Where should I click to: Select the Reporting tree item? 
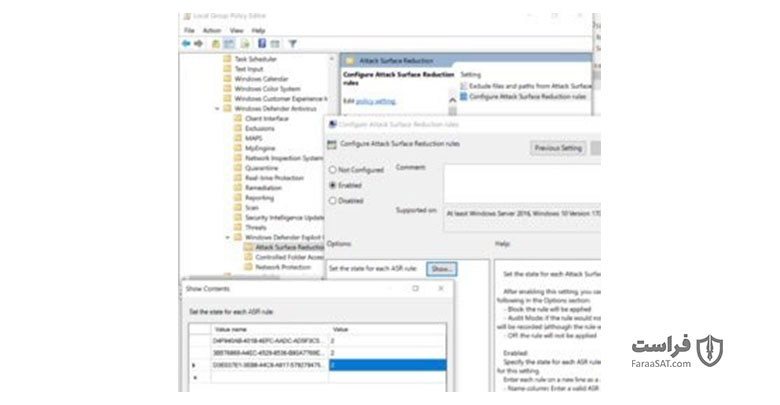[259, 198]
